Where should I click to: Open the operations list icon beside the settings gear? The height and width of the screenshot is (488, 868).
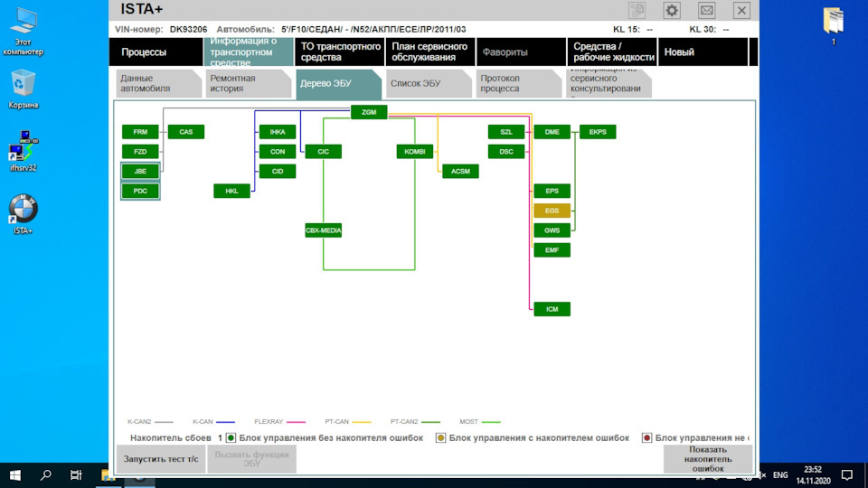coord(637,10)
